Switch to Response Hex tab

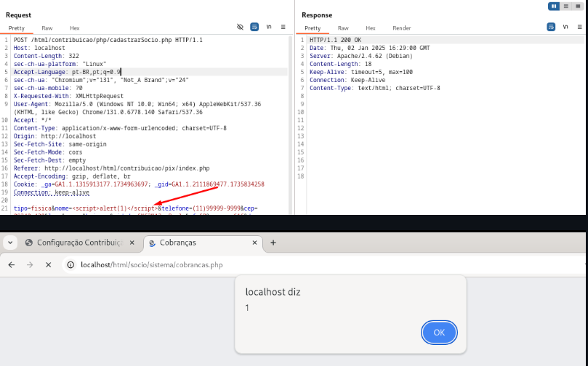371,28
